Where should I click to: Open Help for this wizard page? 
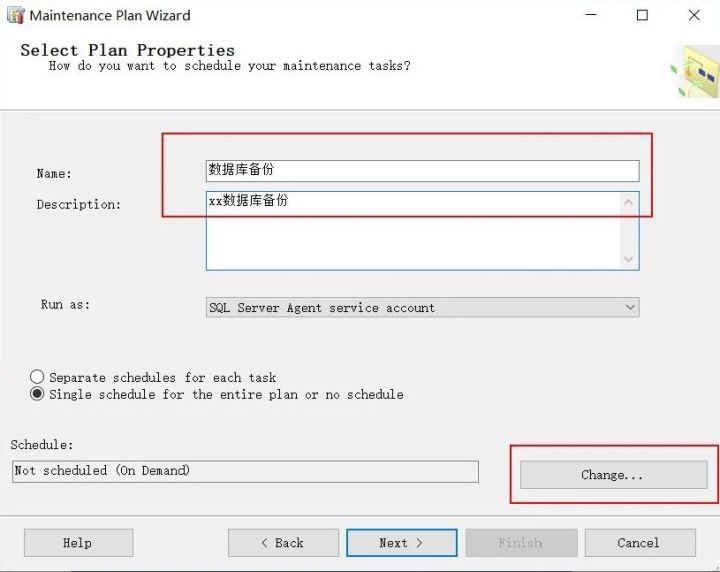(x=78, y=543)
